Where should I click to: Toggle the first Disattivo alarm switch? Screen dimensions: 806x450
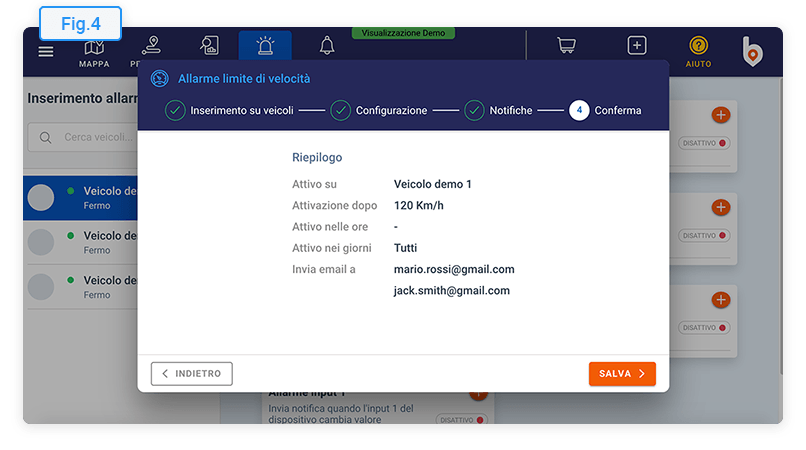click(x=705, y=143)
